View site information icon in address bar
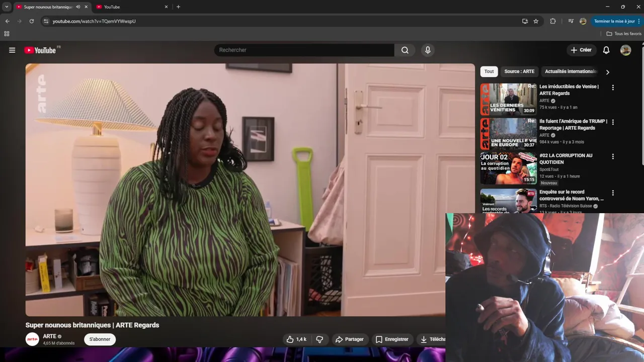 [x=46, y=21]
